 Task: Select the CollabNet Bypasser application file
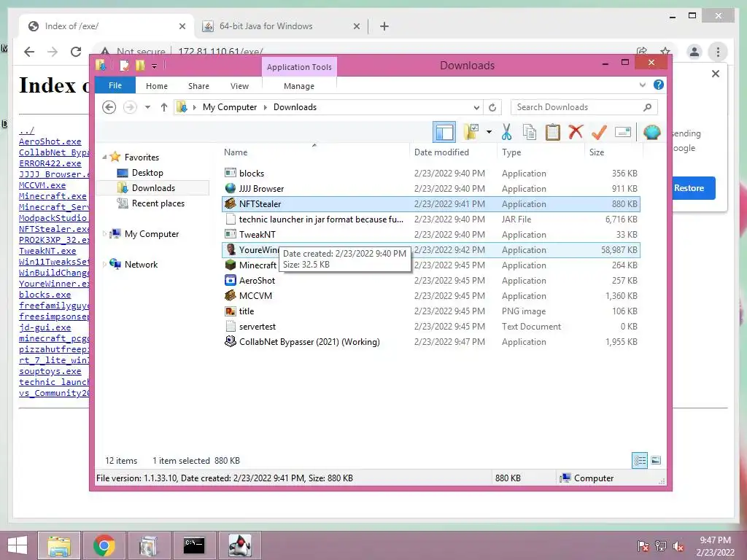coord(430,341)
